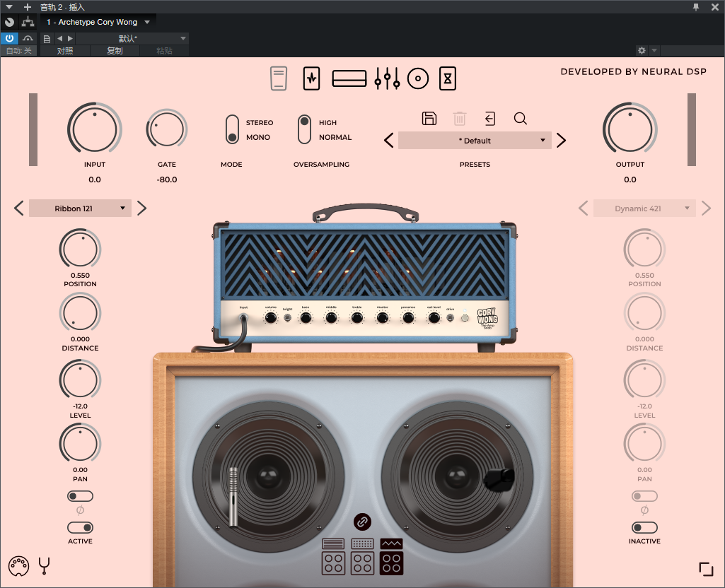
Task: Open the wide amp head section icon
Action: click(x=349, y=78)
